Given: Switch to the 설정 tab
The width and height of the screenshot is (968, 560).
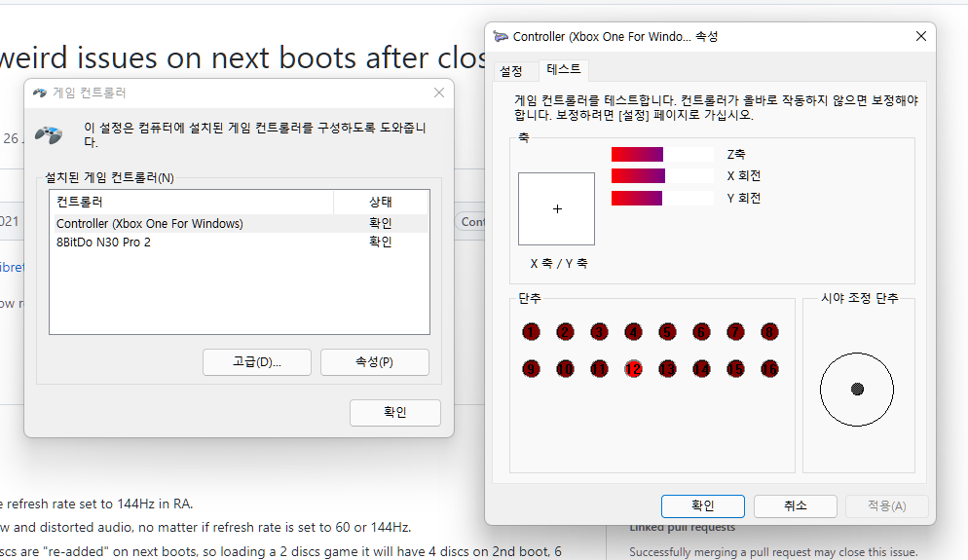Looking at the screenshot, I should click(x=511, y=71).
